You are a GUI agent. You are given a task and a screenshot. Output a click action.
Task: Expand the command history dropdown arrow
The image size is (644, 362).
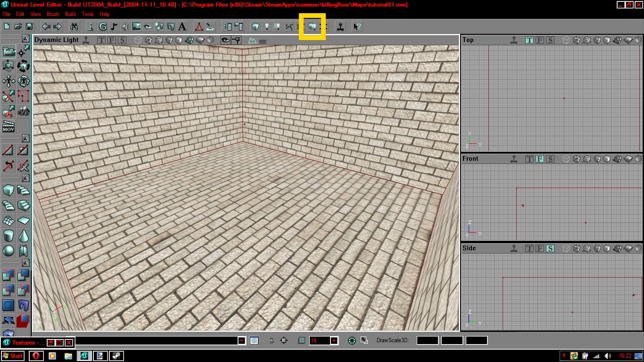242,340
